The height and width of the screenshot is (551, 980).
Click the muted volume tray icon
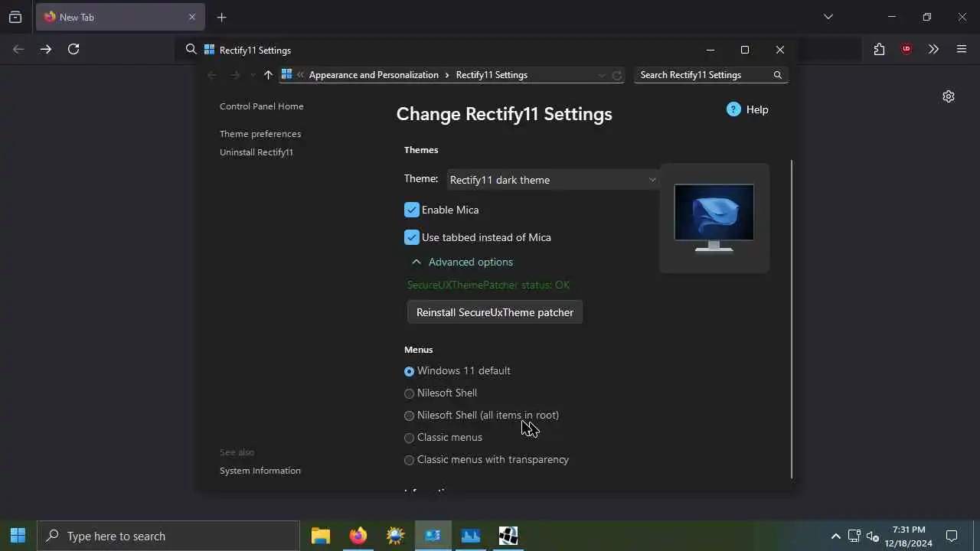tap(873, 536)
